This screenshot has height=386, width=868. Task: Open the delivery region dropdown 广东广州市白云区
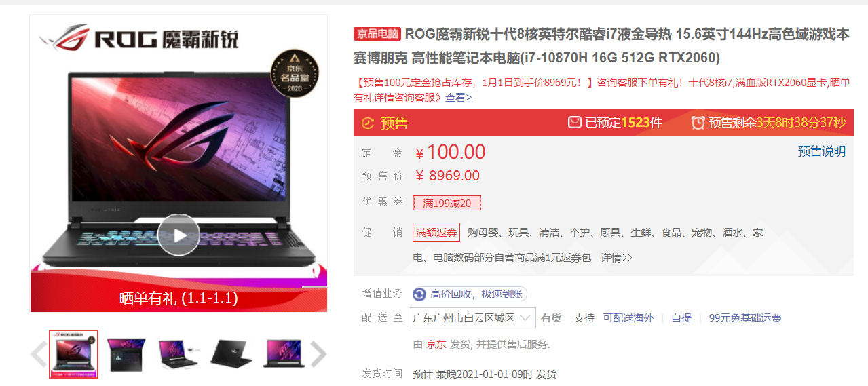472,317
